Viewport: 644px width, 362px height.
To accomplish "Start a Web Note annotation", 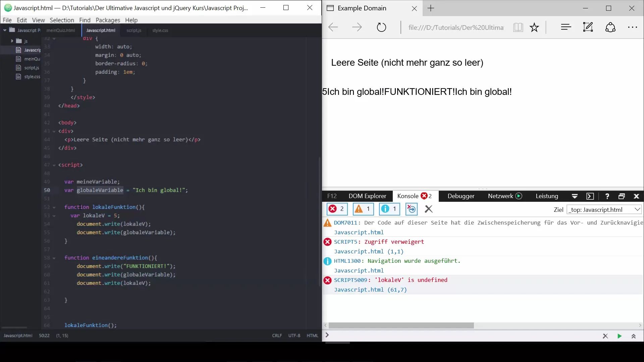I will tap(587, 27).
